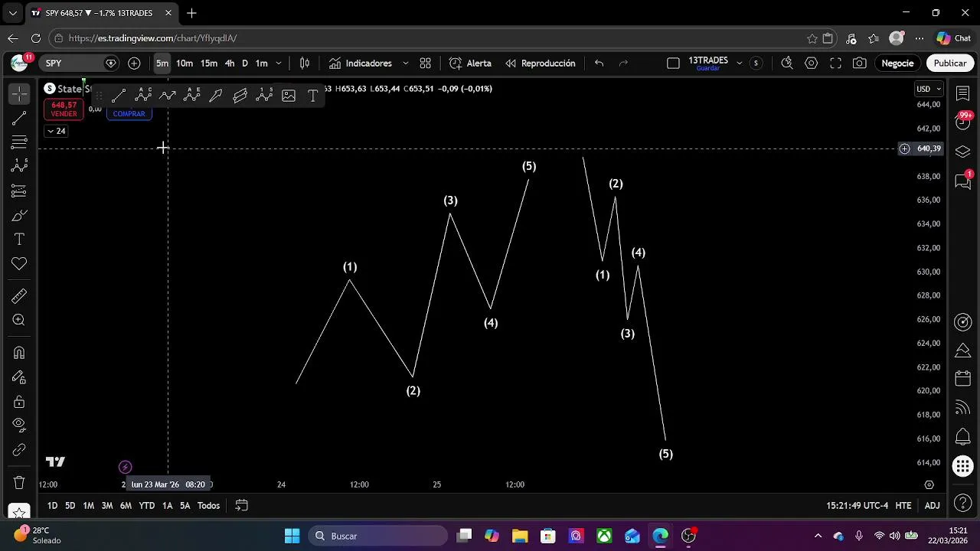The height and width of the screenshot is (551, 980).
Task: Open price scale settings gear at bottom right
Action: [x=929, y=484]
